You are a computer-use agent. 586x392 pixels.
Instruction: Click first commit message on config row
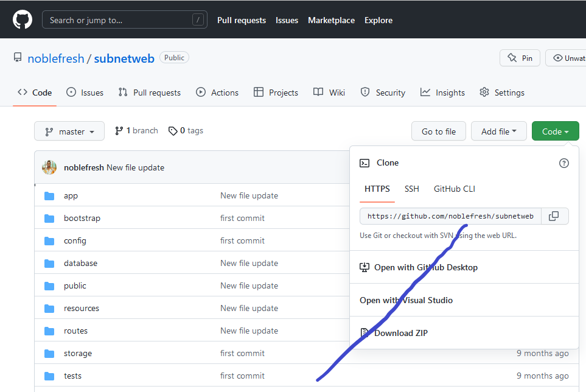point(242,240)
